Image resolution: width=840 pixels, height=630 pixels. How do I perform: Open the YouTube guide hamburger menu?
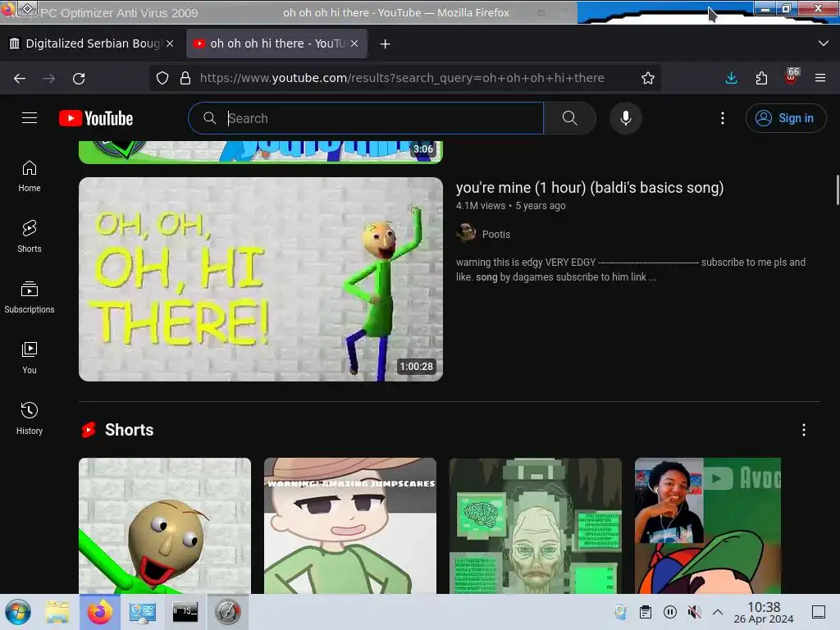(x=30, y=118)
